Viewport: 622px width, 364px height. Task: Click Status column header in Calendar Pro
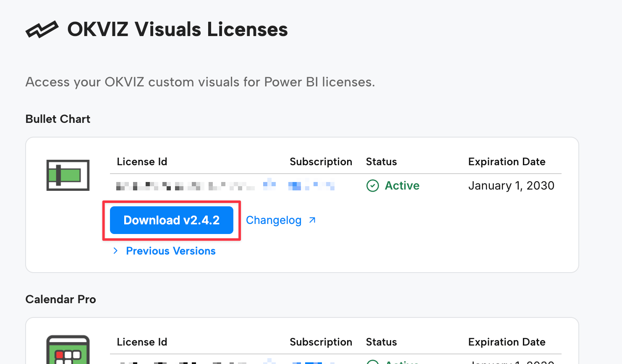coord(381,342)
